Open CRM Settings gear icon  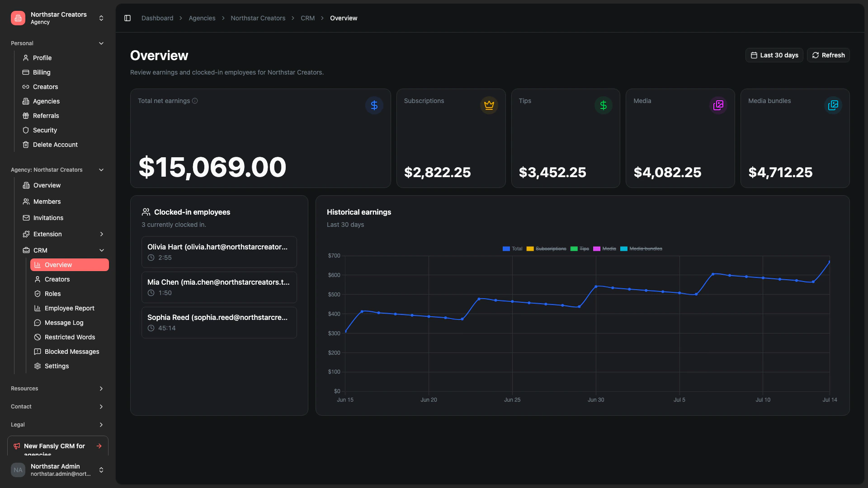[x=38, y=366]
